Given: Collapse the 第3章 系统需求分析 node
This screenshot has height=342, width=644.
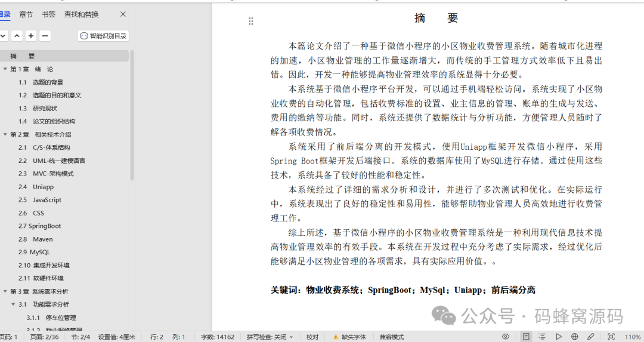Looking at the screenshot, I should pyautogui.click(x=5, y=291).
